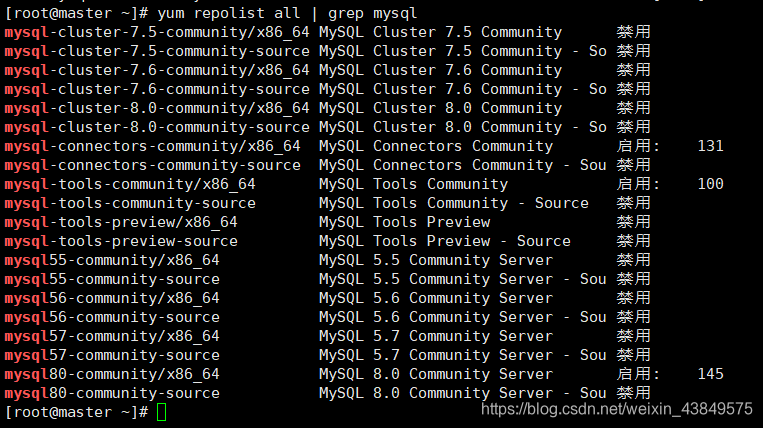Viewport: 763px width, 428px height.
Task: Select repo id 'mysql-cluster-8.0-community/x86_64'
Action: [x=157, y=108]
